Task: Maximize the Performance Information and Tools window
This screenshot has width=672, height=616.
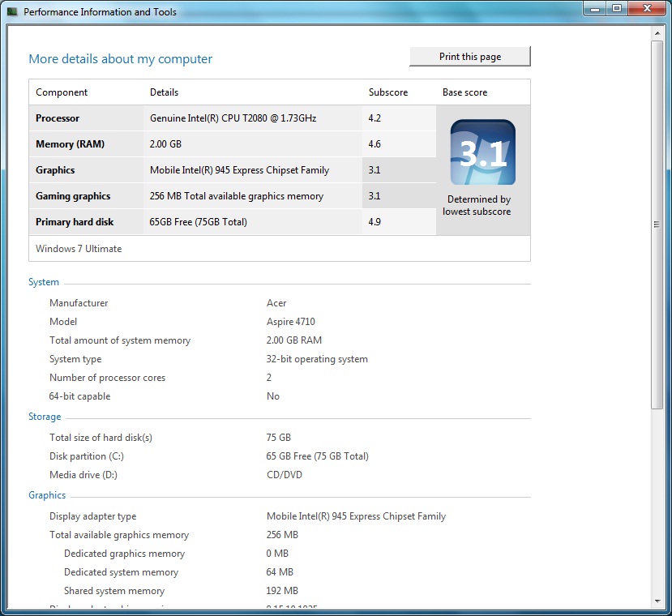Action: (617, 9)
